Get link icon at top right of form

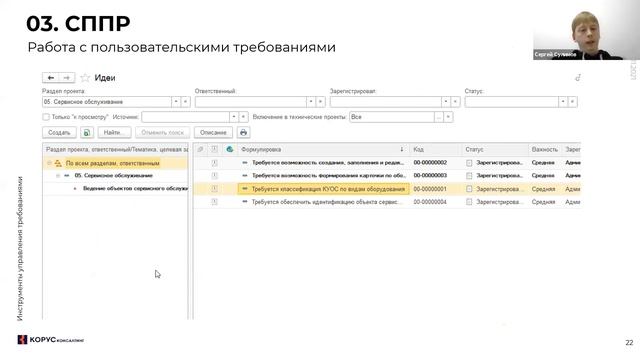click(x=578, y=78)
